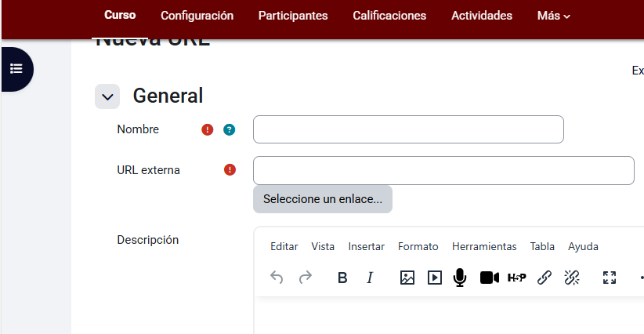Toggle fullscreen mode in the editor
This screenshot has width=644, height=334.
coord(610,277)
